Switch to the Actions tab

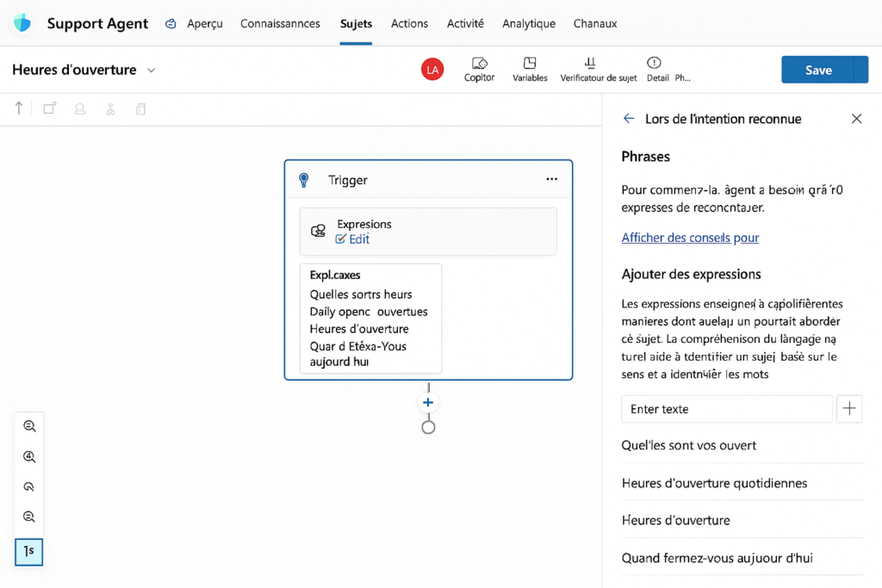[x=409, y=23]
